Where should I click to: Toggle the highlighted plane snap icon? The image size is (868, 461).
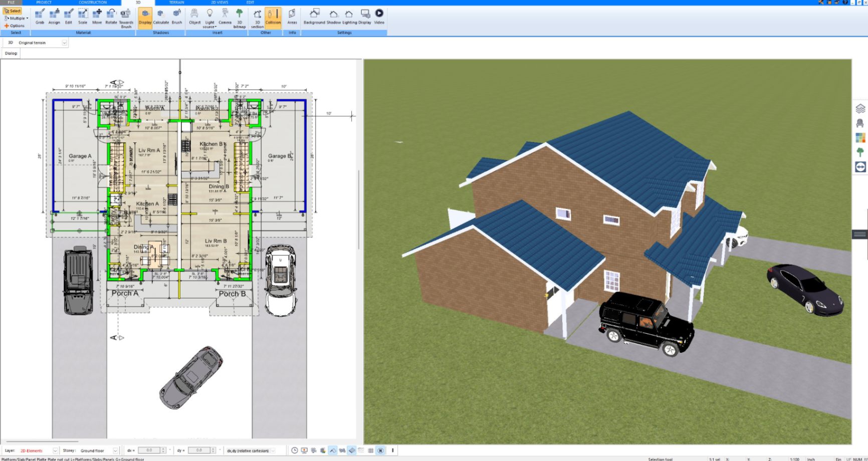pos(352,450)
